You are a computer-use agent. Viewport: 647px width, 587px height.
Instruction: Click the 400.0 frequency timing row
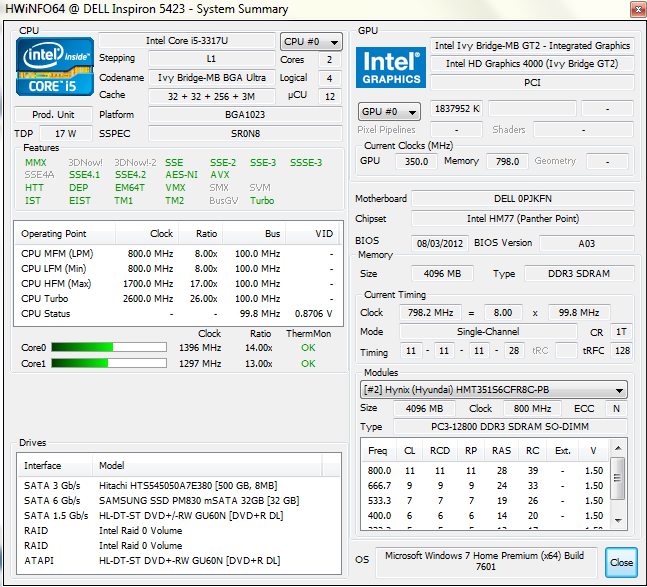point(485,516)
